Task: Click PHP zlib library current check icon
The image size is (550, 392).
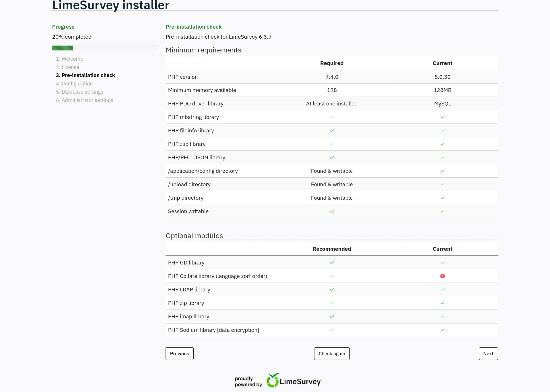Action: coord(442,144)
